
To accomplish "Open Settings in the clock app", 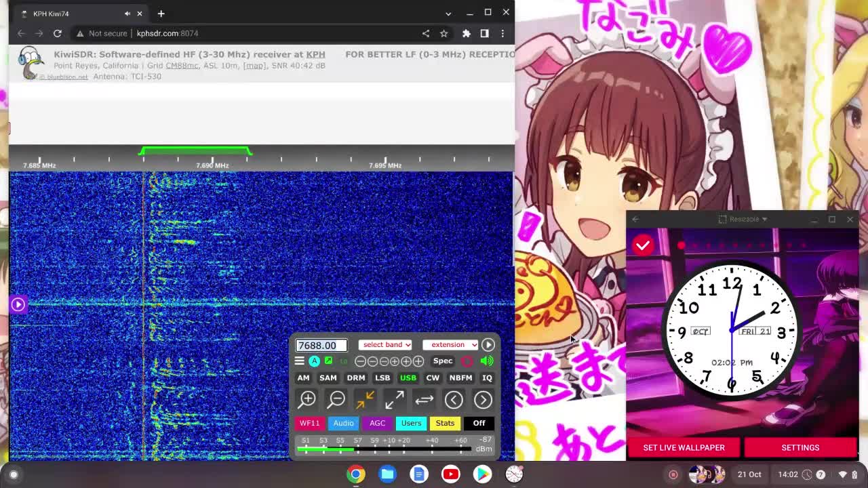I will (x=800, y=447).
